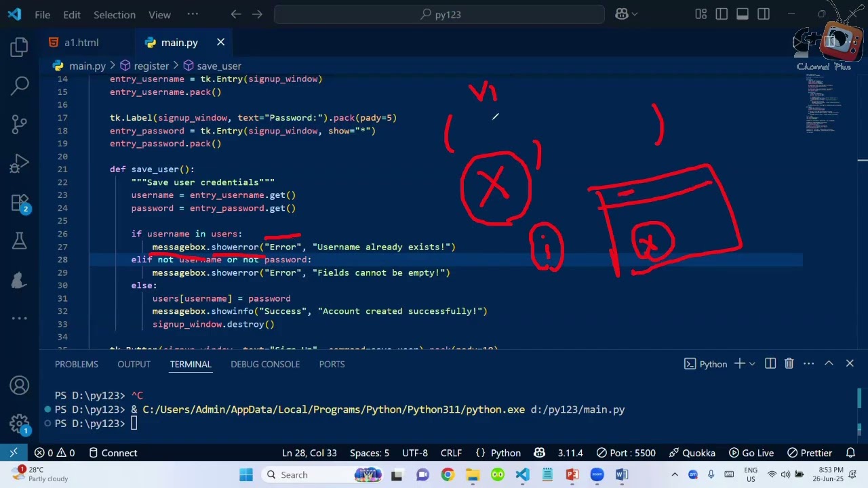Open the Accounts menu icon
The image size is (868, 488).
click(19, 385)
